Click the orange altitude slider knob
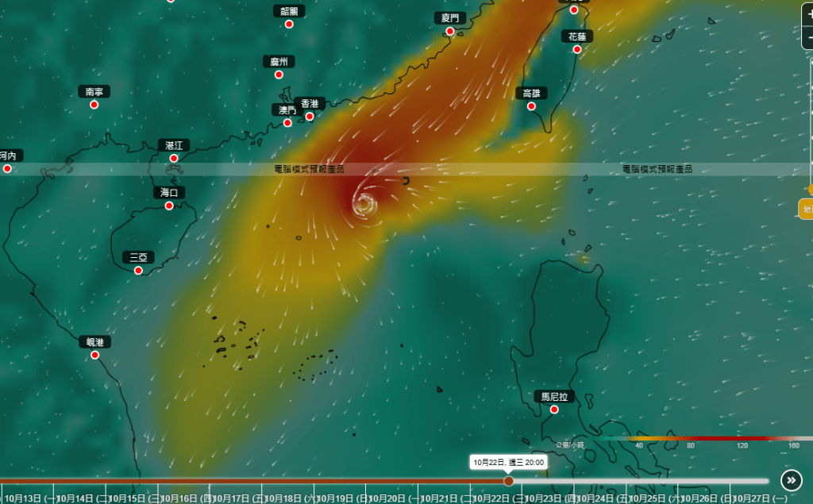 point(811,189)
